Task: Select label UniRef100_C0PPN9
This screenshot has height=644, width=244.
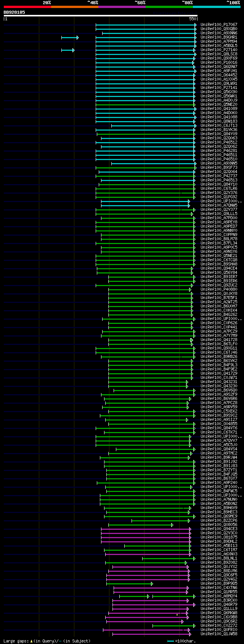Action: coord(219,235)
